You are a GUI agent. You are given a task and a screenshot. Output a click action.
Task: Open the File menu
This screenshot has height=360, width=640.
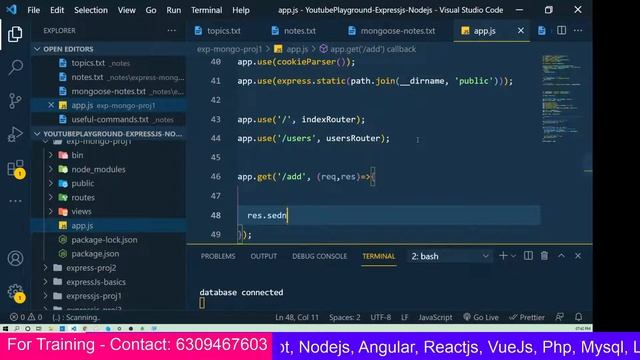click(x=33, y=10)
